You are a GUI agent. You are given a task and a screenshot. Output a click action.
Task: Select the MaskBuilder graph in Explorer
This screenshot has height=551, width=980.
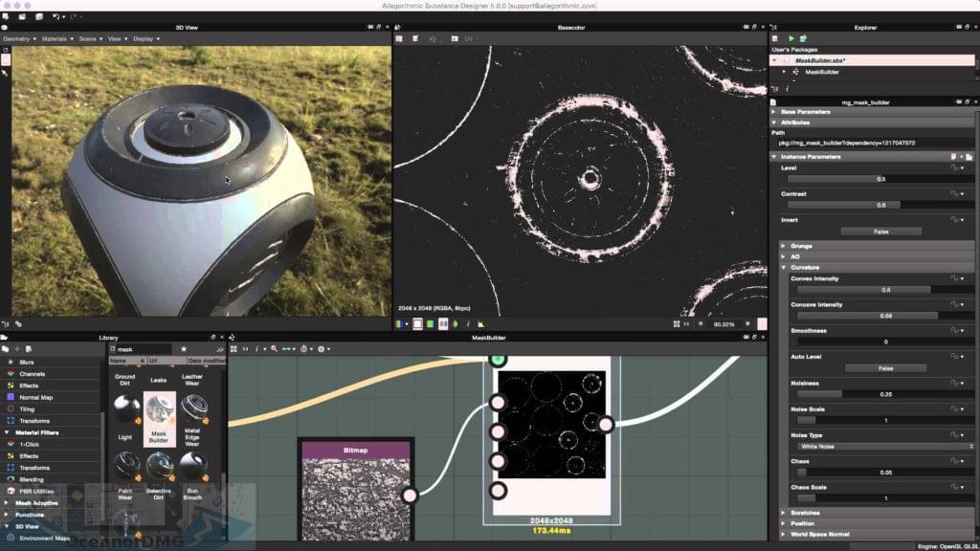821,72
